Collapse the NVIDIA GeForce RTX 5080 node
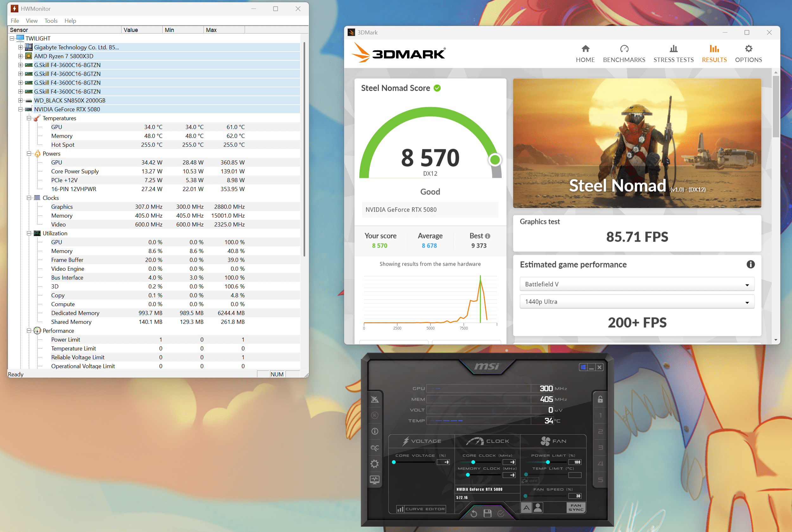 coord(20,109)
